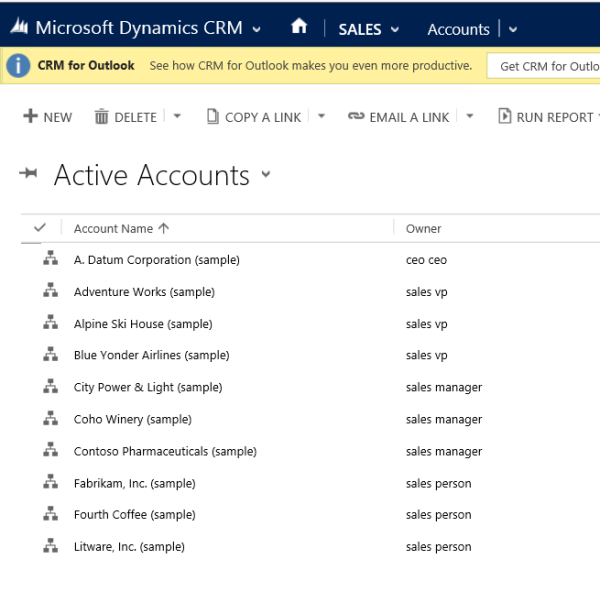
Task: Click the NEW command label
Action: click(58, 117)
